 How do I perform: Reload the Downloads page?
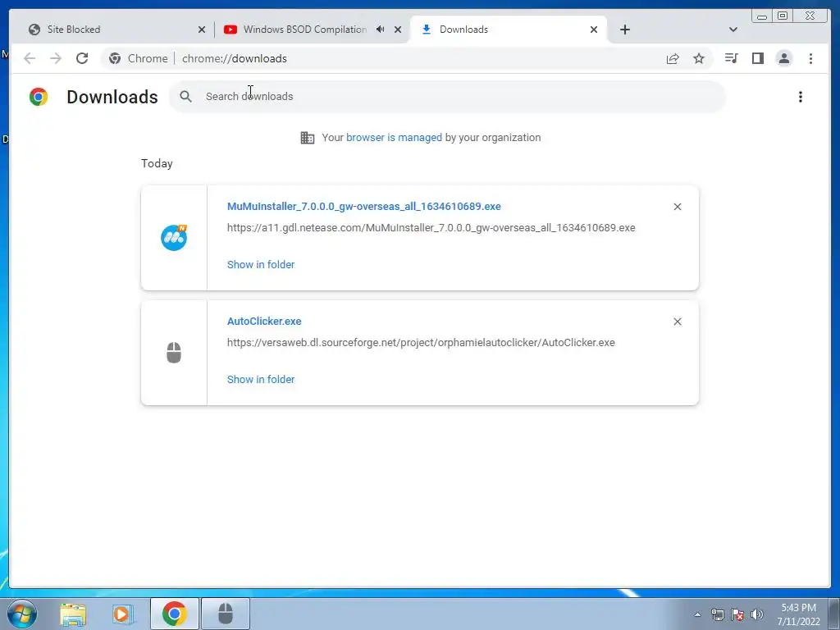[x=82, y=58]
